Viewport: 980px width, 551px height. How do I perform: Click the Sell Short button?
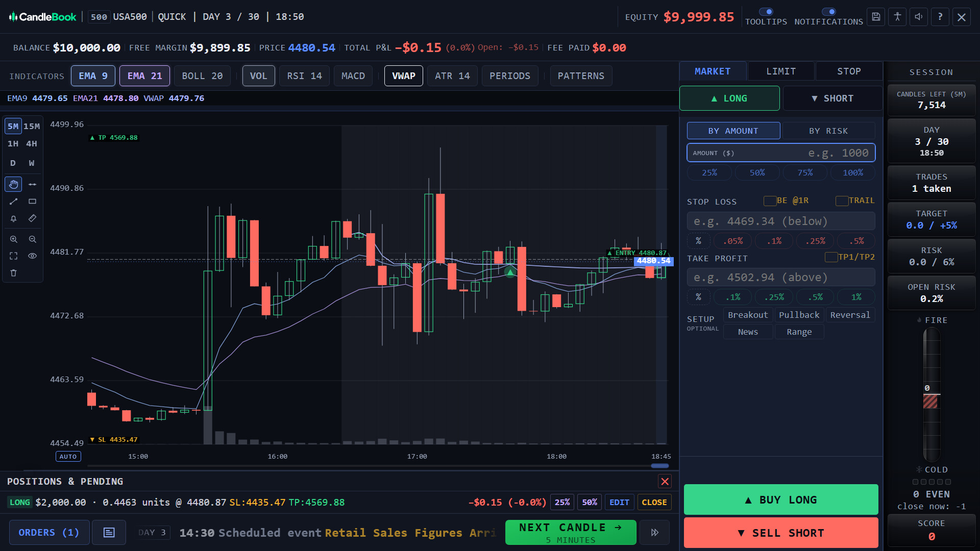tap(781, 533)
